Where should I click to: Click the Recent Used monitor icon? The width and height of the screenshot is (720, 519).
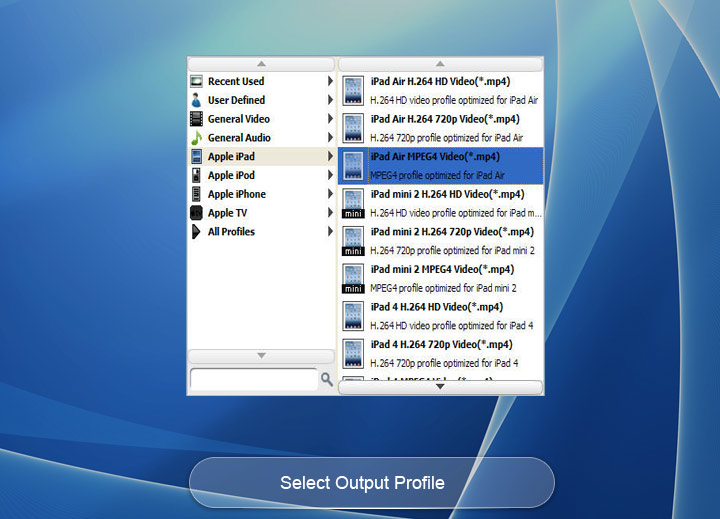click(196, 81)
